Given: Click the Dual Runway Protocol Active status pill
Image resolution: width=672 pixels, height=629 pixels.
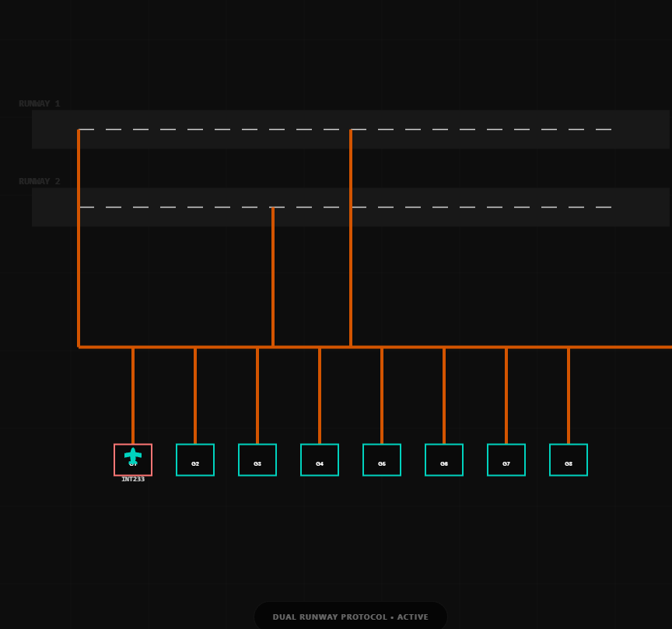Looking at the screenshot, I should pos(350,617).
